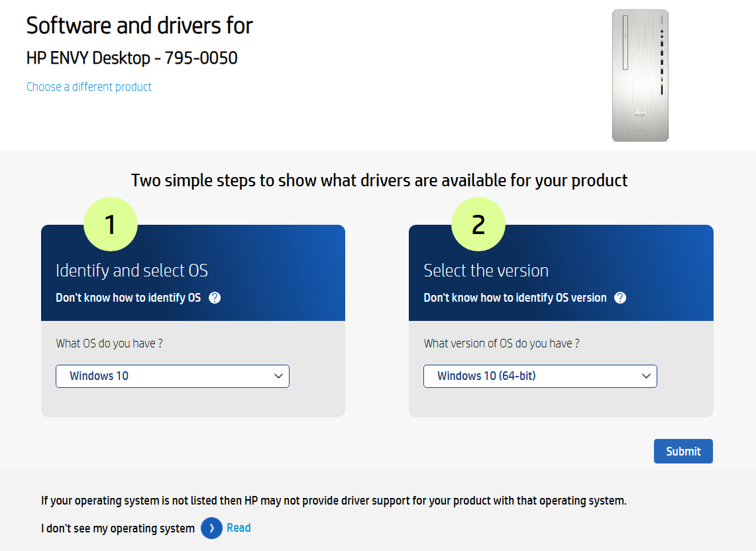Expand the Windows 10 (64-bit) selector chevron
Viewport: 756px width, 551px height.
[x=646, y=376]
